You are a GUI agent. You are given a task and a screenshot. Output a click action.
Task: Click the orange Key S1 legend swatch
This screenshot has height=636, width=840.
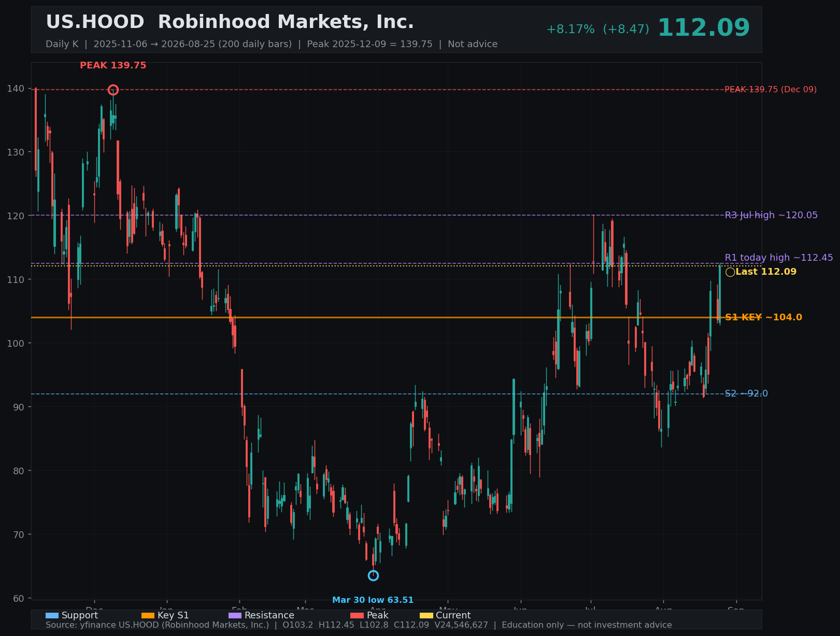[x=148, y=616]
